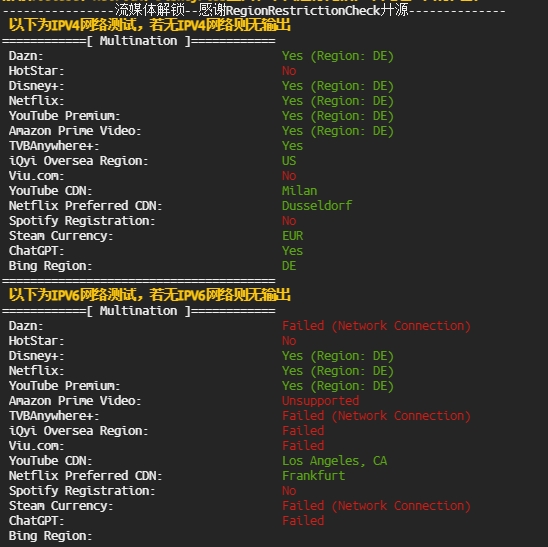The image size is (548, 547).
Task: Click the Los Angeles, CA YouTube CDN value
Action: [334, 461]
